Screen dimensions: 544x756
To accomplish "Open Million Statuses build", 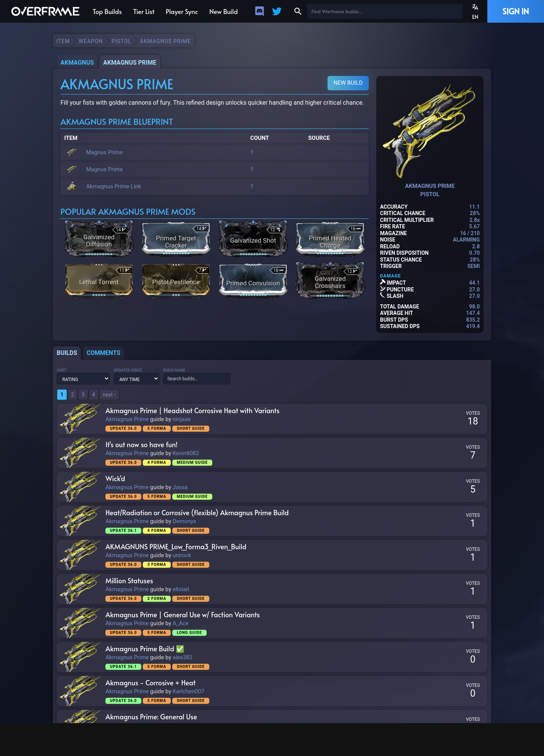I will tap(129, 581).
